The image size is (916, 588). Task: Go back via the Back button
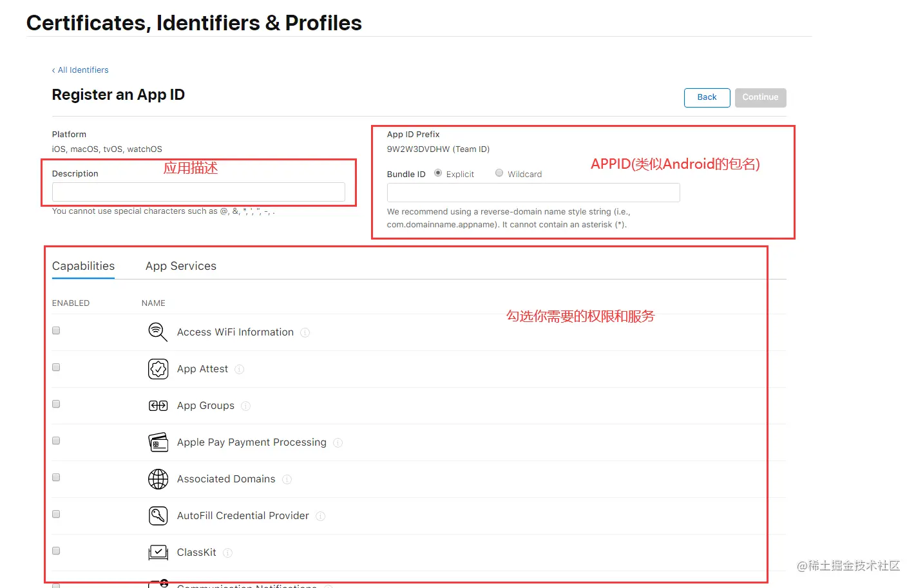(x=707, y=97)
